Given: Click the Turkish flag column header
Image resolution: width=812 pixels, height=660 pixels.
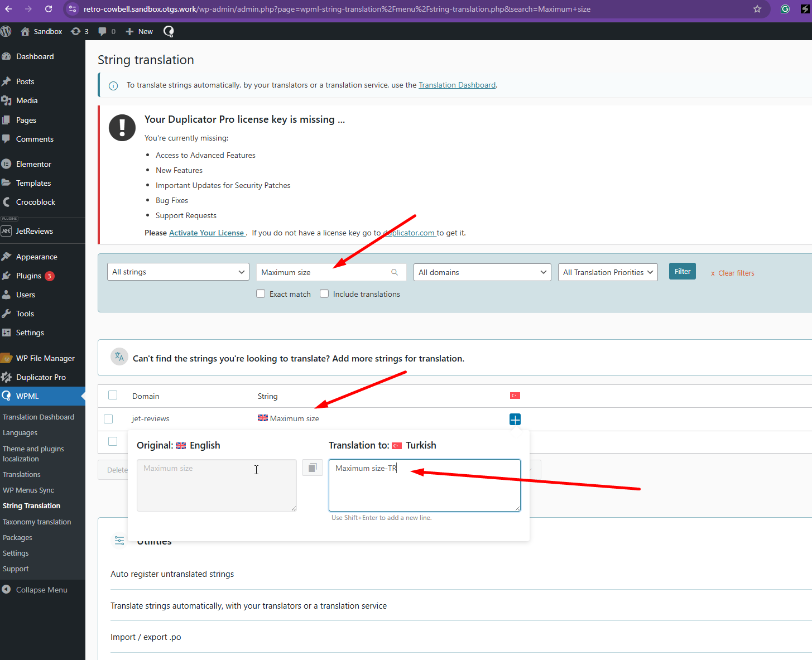Looking at the screenshot, I should 515,396.
